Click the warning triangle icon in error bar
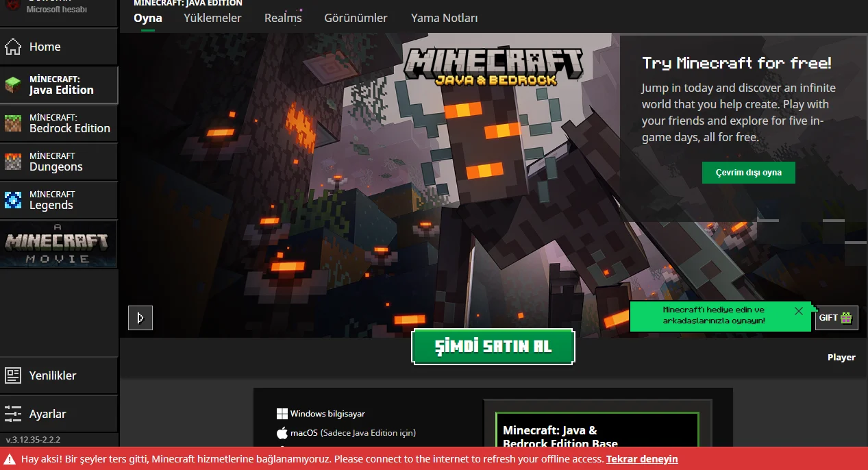The image size is (868, 470). tap(11, 459)
